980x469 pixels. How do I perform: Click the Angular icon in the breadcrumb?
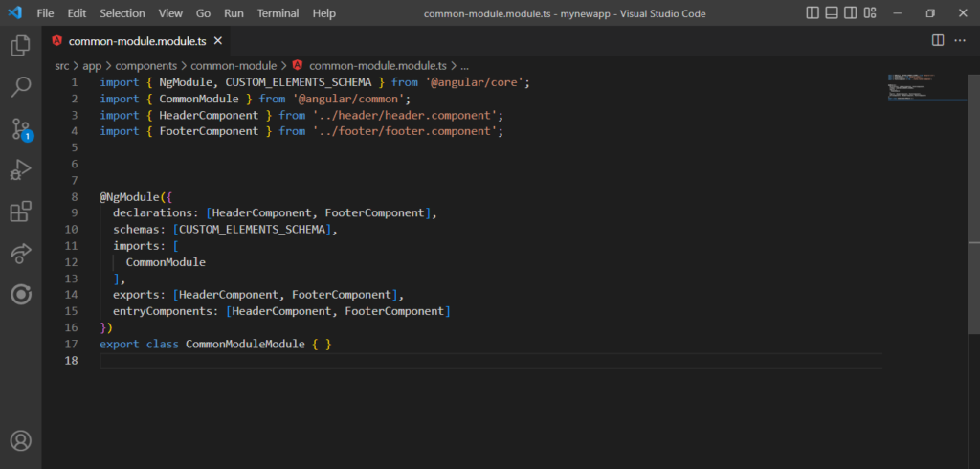click(x=298, y=65)
